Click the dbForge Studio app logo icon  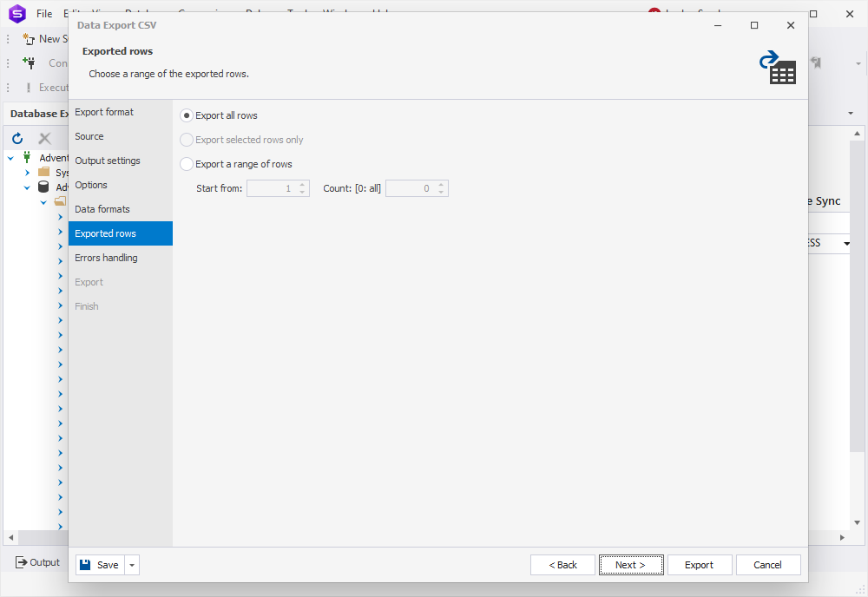pyautogui.click(x=17, y=13)
